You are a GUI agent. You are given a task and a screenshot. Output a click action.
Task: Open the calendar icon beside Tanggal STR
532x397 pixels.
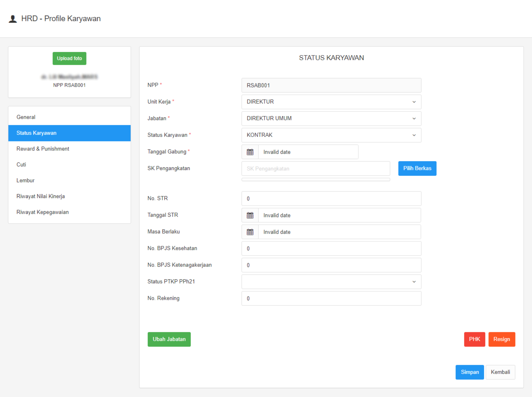click(x=250, y=215)
